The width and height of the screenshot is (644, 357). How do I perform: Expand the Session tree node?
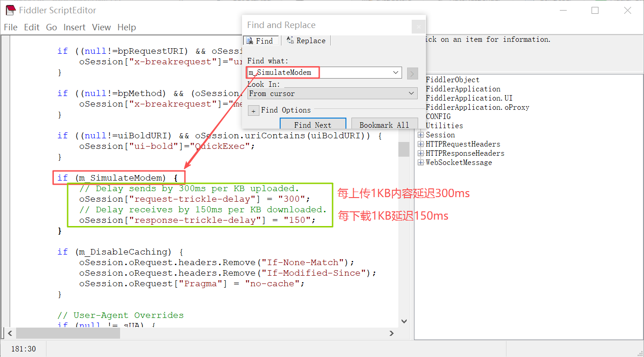420,135
